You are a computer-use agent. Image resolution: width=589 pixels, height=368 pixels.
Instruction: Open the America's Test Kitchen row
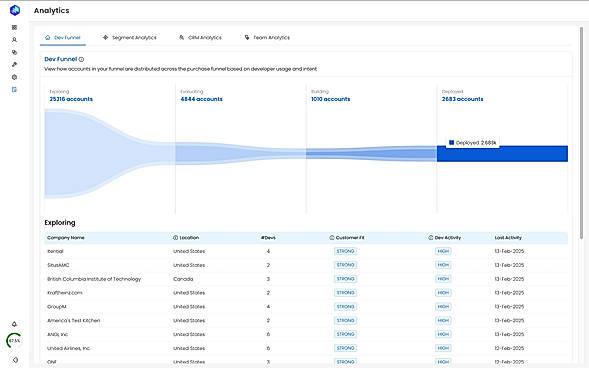pos(306,321)
